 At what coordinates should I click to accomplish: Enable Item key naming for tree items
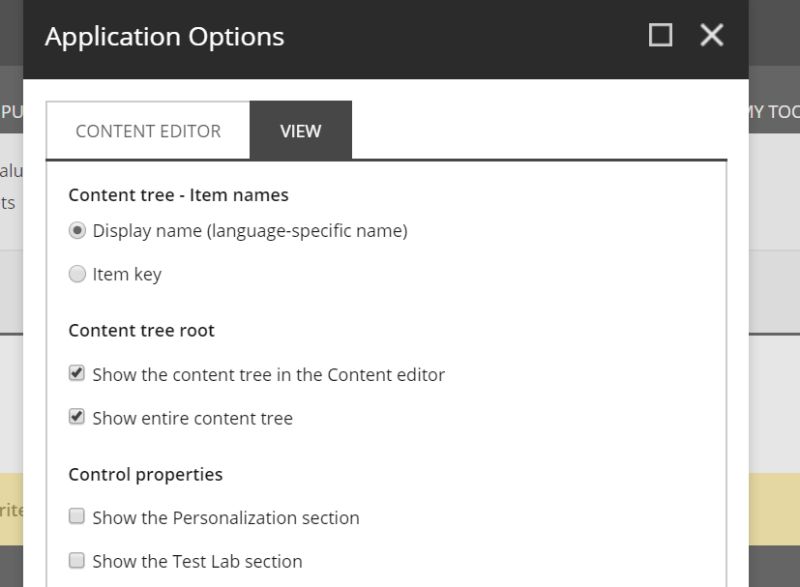[x=77, y=273]
